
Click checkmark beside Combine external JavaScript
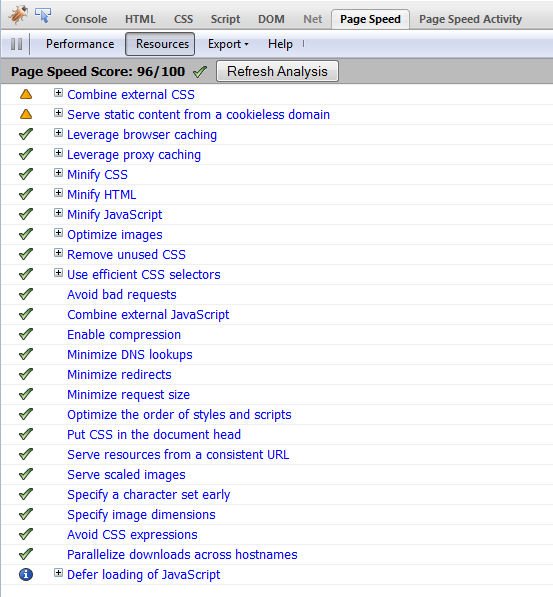[x=26, y=314]
